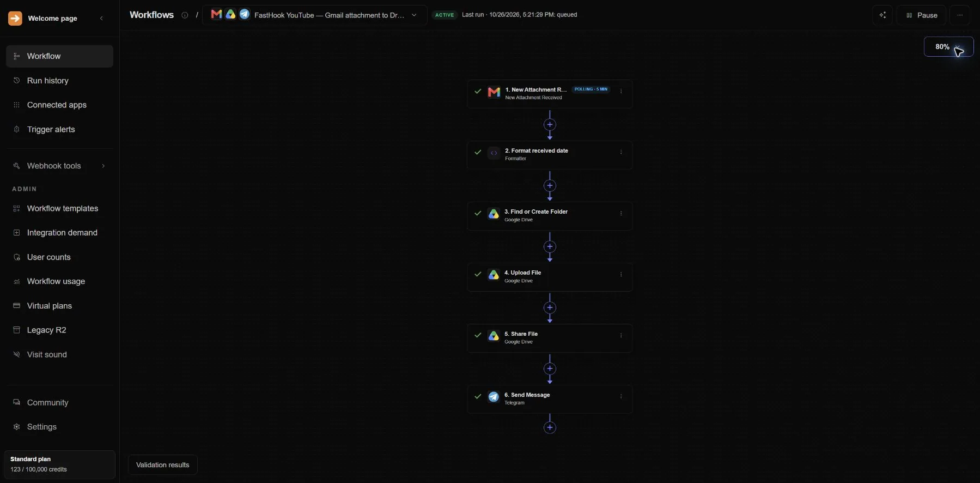Click the Telegram icon on step 6
The image size is (980, 483).
click(x=494, y=397)
